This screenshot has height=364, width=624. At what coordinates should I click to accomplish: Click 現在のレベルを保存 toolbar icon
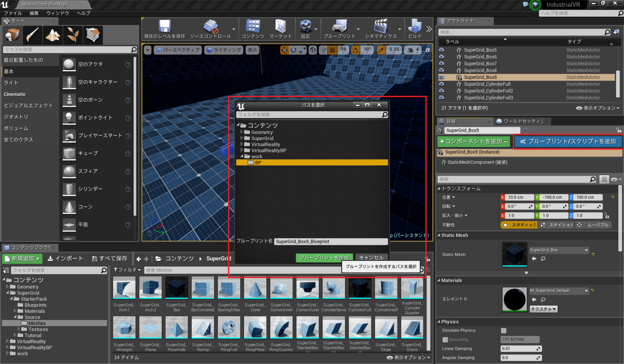[164, 29]
